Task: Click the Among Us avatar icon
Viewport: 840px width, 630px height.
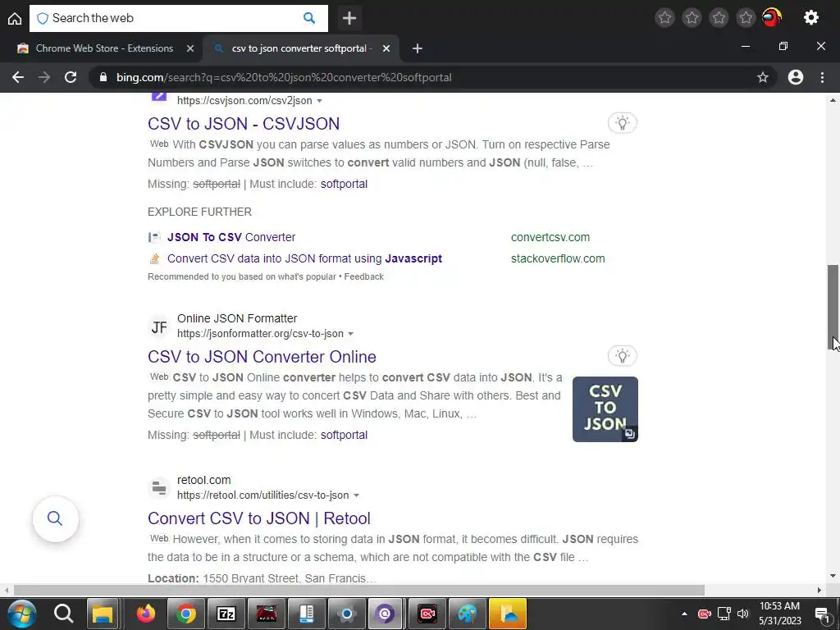Action: click(771, 18)
